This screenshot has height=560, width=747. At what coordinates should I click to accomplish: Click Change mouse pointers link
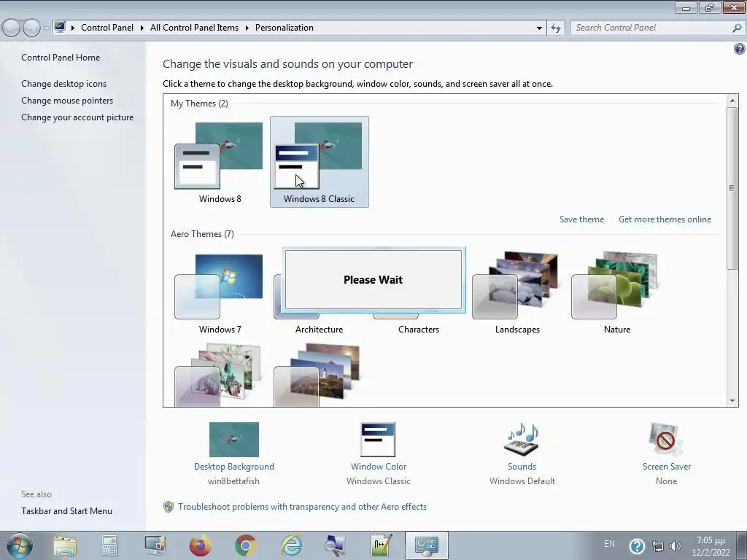[67, 101]
